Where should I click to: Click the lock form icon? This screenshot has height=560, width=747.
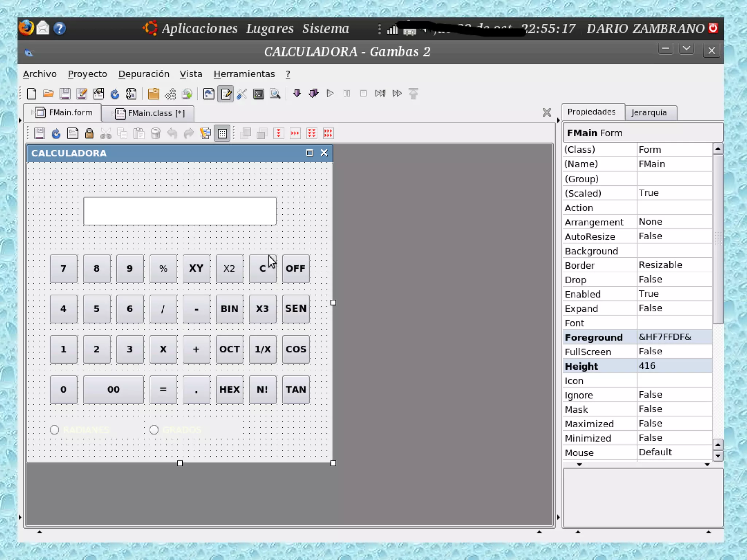(x=89, y=133)
